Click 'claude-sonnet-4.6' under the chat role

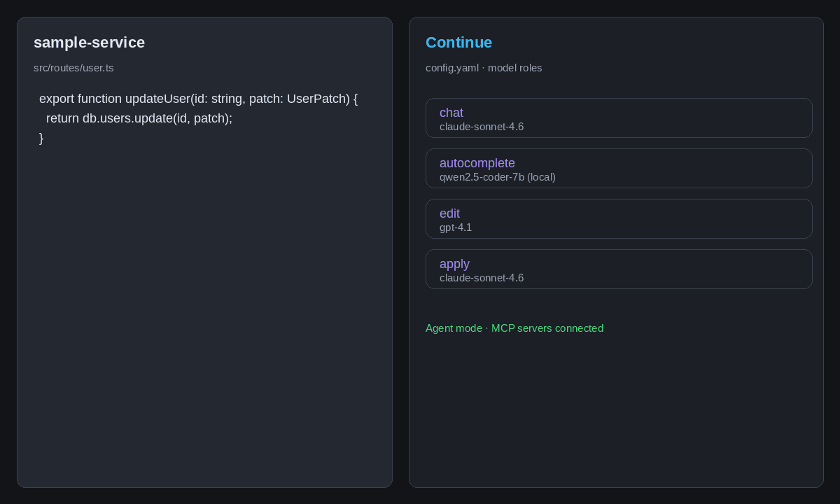click(482, 127)
